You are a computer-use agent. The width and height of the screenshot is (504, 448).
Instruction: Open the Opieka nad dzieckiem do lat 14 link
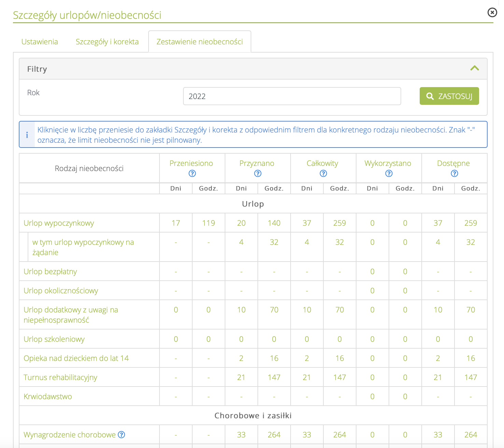coord(76,359)
